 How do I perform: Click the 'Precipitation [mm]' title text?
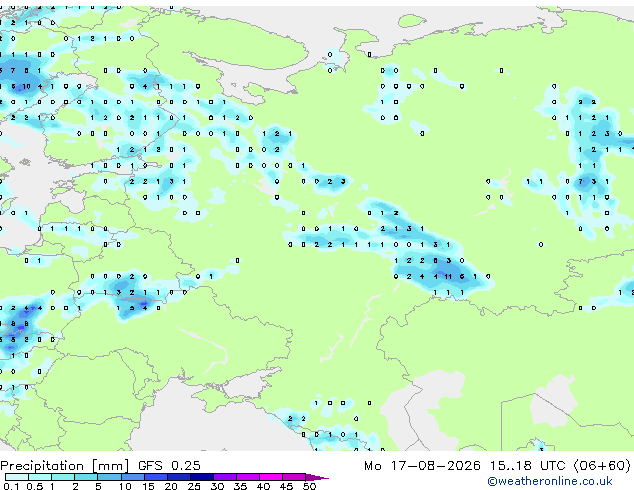click(x=65, y=466)
